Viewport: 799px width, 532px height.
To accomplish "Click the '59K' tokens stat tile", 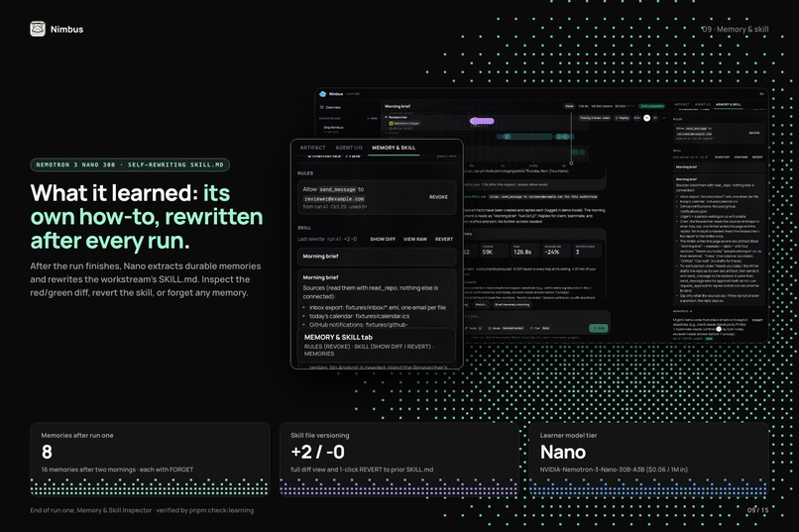I will [x=494, y=250].
